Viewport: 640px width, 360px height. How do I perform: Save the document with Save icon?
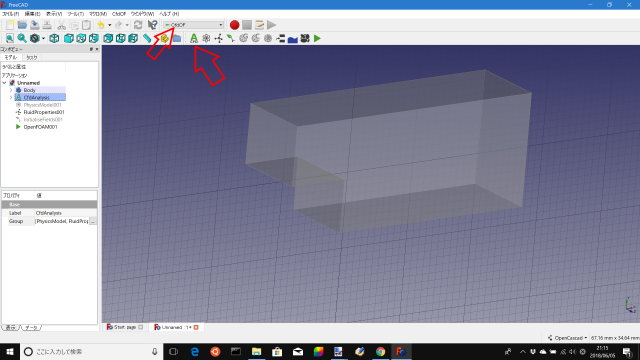click(35, 25)
